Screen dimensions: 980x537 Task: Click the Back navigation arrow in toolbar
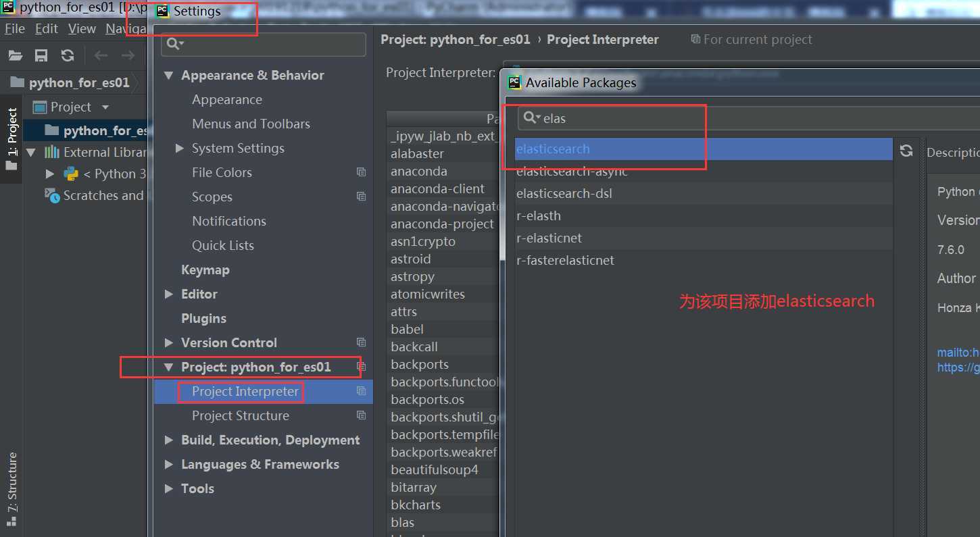pyautogui.click(x=101, y=55)
